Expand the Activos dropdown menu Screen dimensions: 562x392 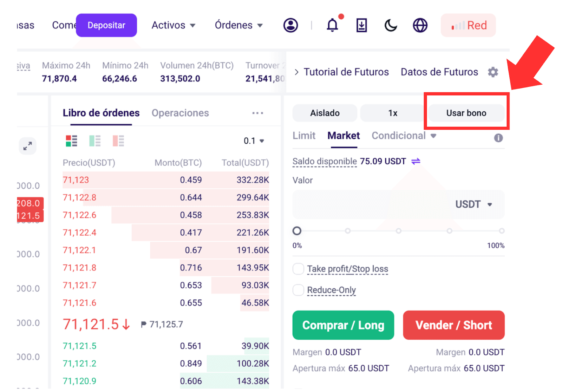174,25
